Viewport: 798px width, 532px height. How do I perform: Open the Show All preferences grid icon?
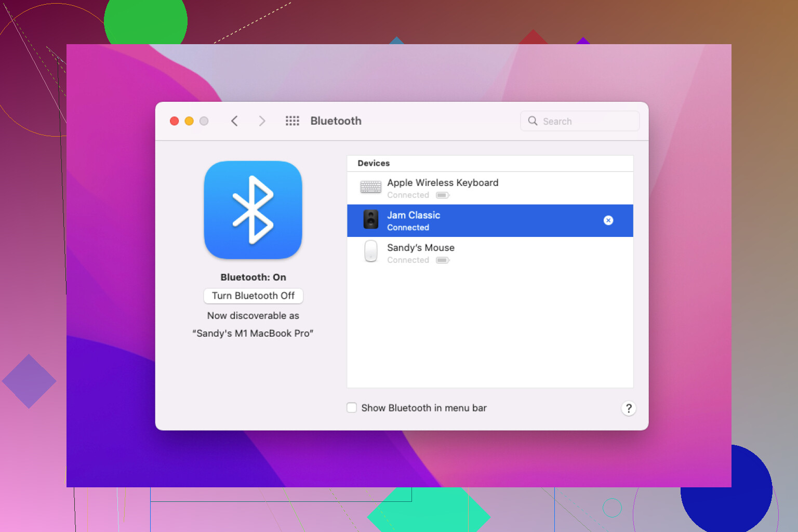292,121
